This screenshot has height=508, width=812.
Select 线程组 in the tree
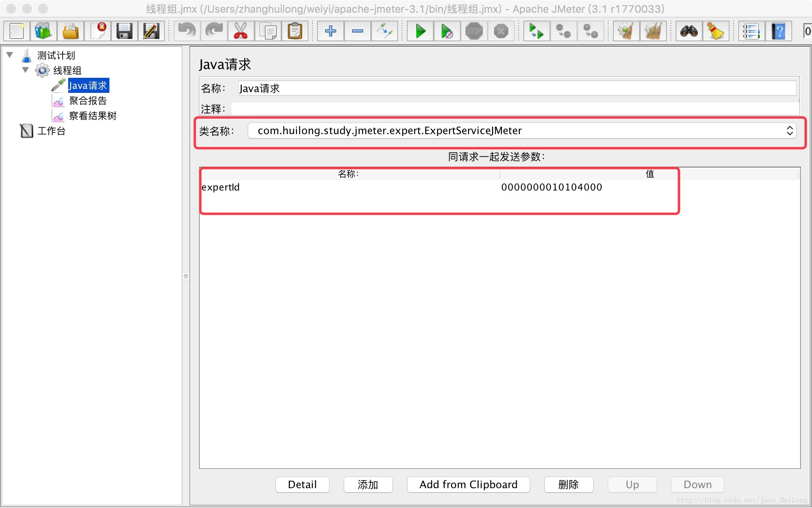tap(67, 70)
